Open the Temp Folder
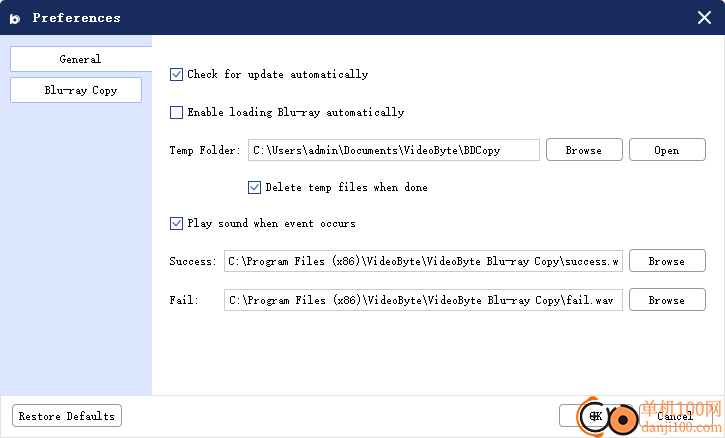 click(667, 150)
